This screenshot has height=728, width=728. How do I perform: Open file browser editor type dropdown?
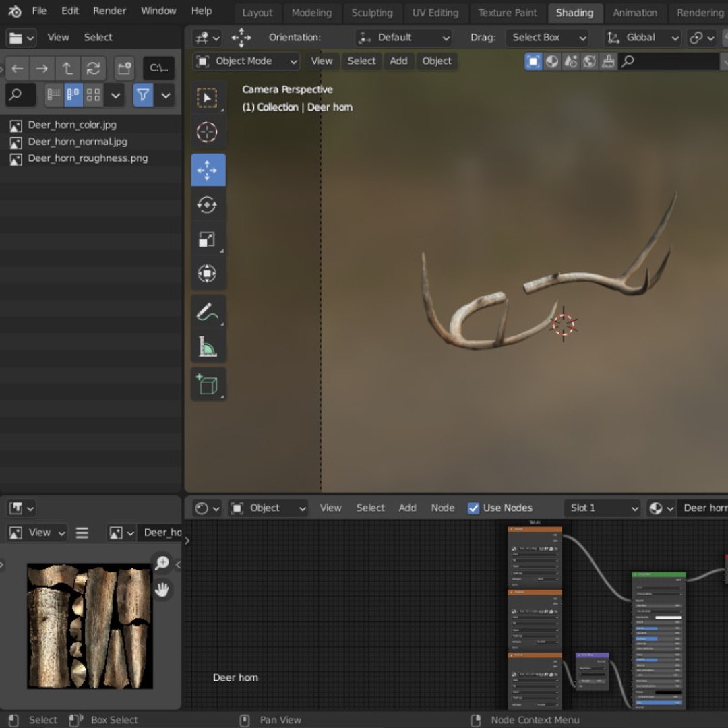click(x=21, y=38)
